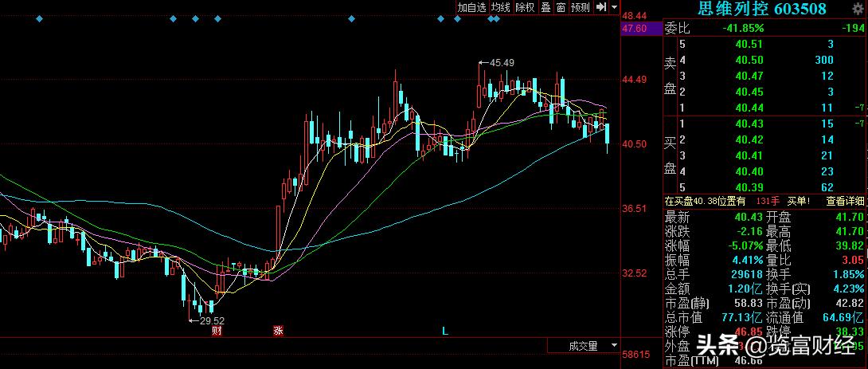
Task: Click the blue L marker below chart
Action: [x=444, y=331]
